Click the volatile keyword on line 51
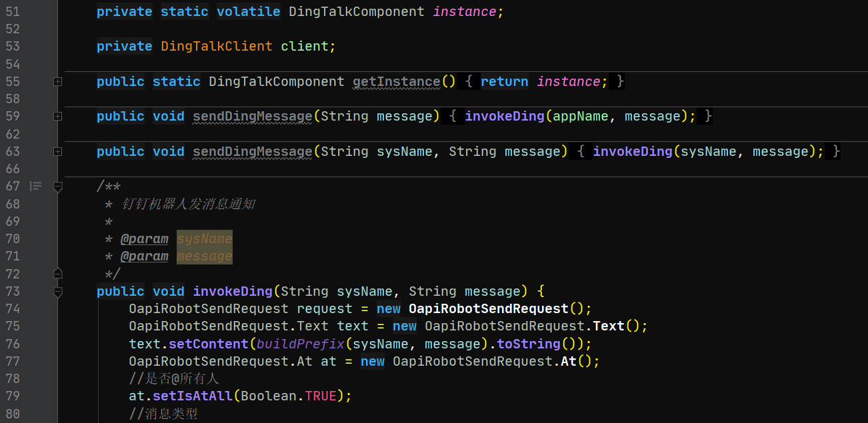This screenshot has height=423, width=868. pyautogui.click(x=249, y=11)
